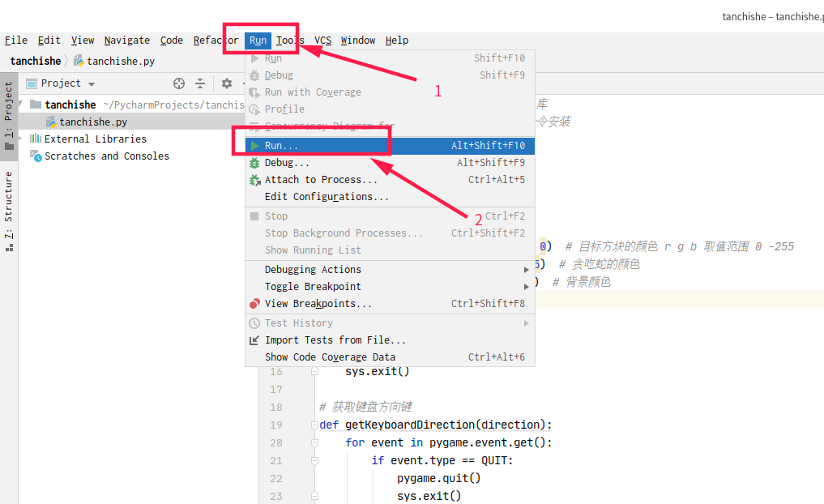The height and width of the screenshot is (504, 824).
Task: Open the Window menu
Action: (358, 41)
